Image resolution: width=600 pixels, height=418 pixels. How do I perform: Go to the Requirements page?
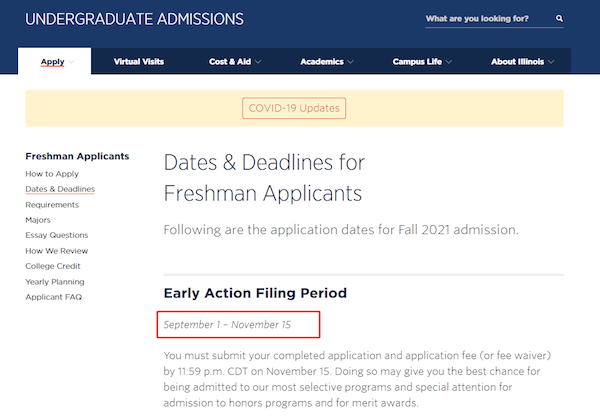[52, 205]
